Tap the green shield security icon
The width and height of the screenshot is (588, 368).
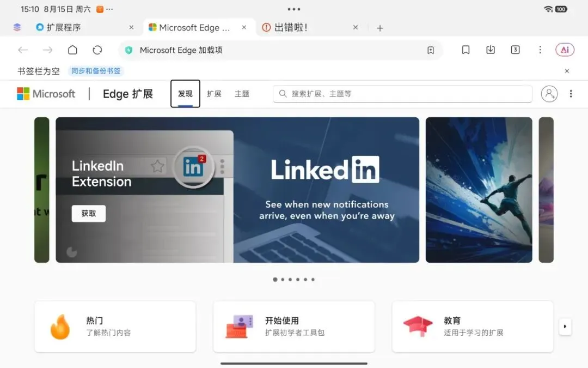pos(128,50)
